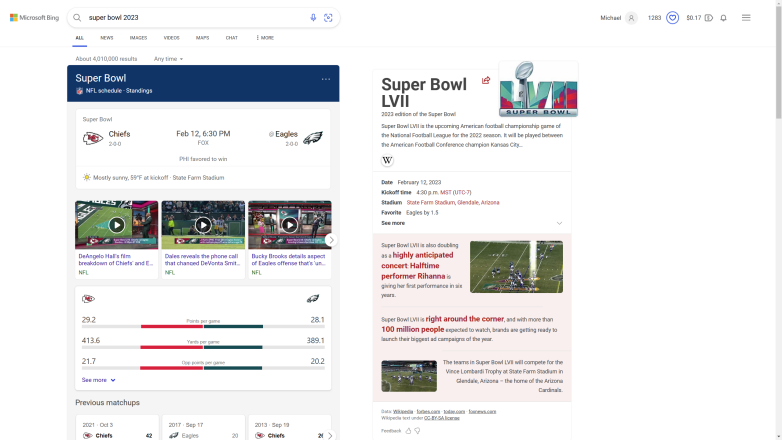Click the share icon beside Super Bowl LVII
The image size is (782, 440).
point(486,80)
